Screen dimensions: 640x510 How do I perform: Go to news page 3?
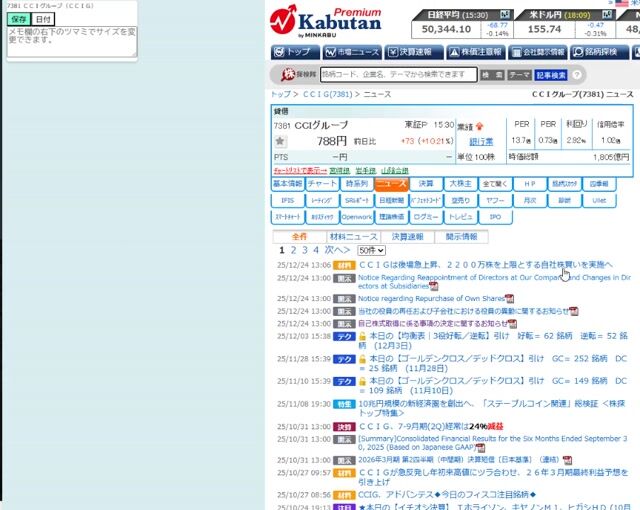point(304,250)
